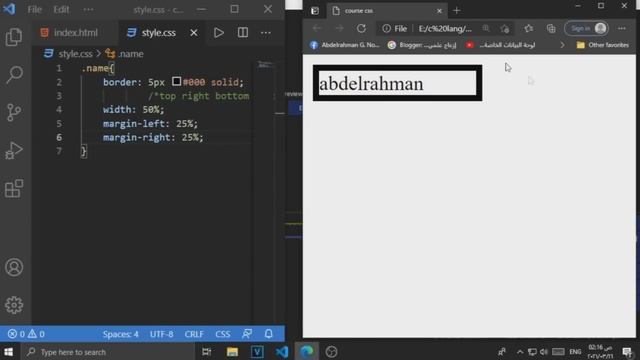640x360 pixels.
Task: Select the course css browser tab
Action: point(386,11)
